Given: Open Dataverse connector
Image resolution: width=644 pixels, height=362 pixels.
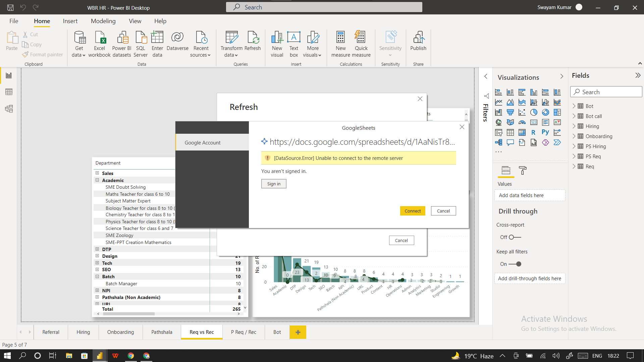Looking at the screenshot, I should coord(177,41).
